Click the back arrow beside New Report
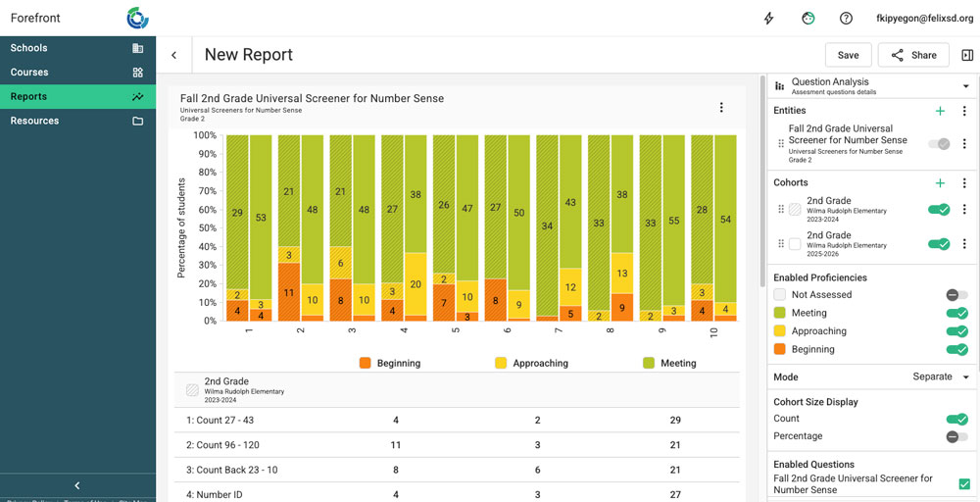Screen dimensions: 980x502 tap(174, 55)
